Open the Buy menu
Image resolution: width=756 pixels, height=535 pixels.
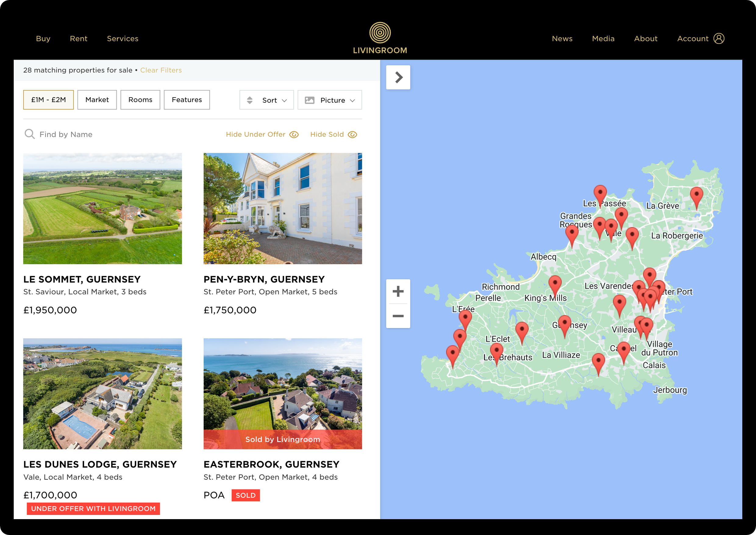click(43, 38)
